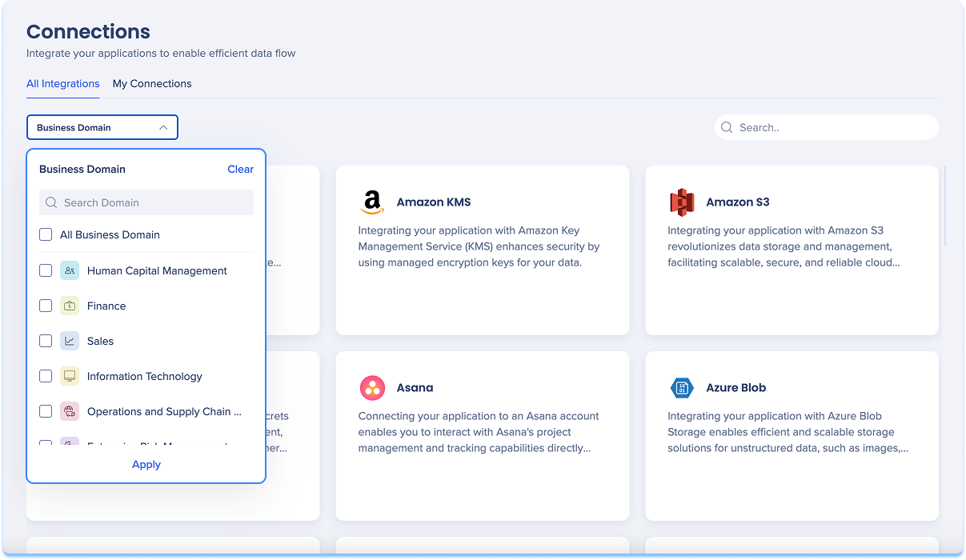
Task: Click the Sales domain label
Action: pyautogui.click(x=100, y=341)
